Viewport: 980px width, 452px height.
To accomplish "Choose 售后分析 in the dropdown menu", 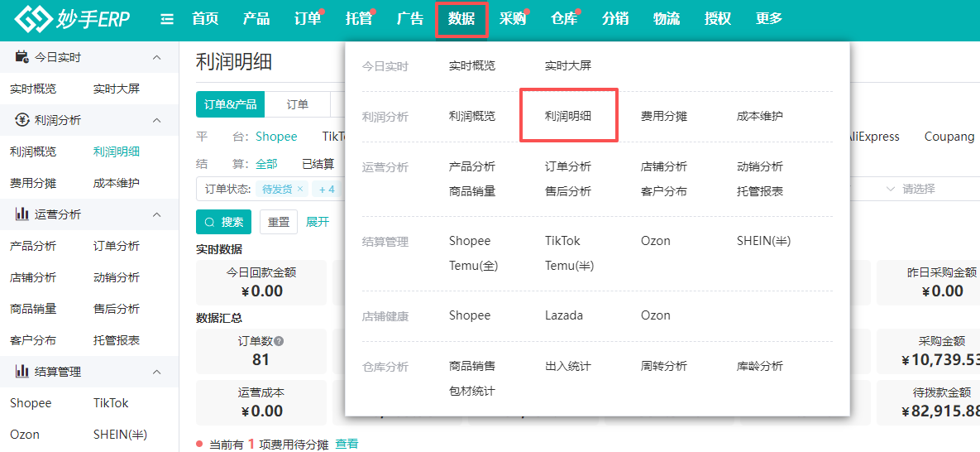I will (568, 191).
